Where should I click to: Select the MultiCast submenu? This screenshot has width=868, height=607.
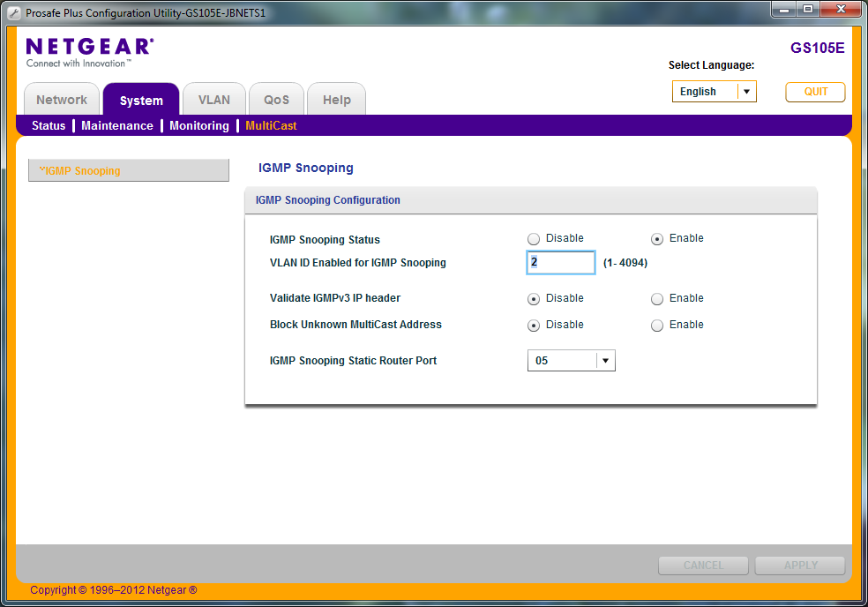tap(272, 125)
